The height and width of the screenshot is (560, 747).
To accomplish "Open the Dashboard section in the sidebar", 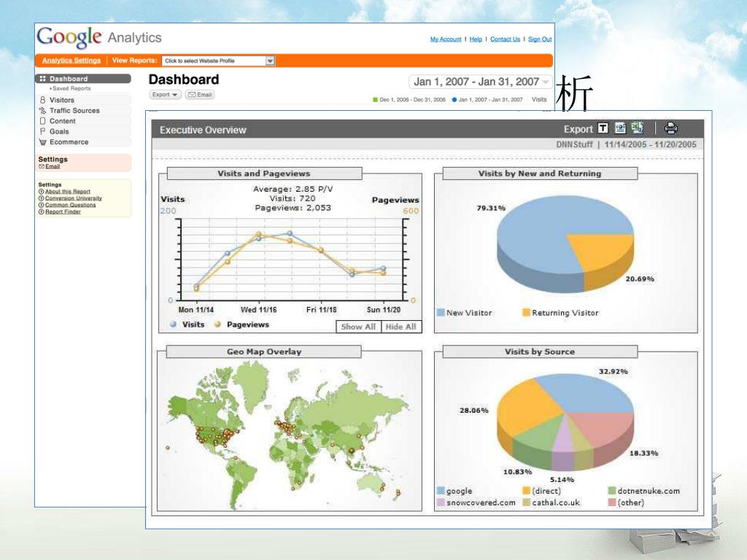I will [x=83, y=79].
